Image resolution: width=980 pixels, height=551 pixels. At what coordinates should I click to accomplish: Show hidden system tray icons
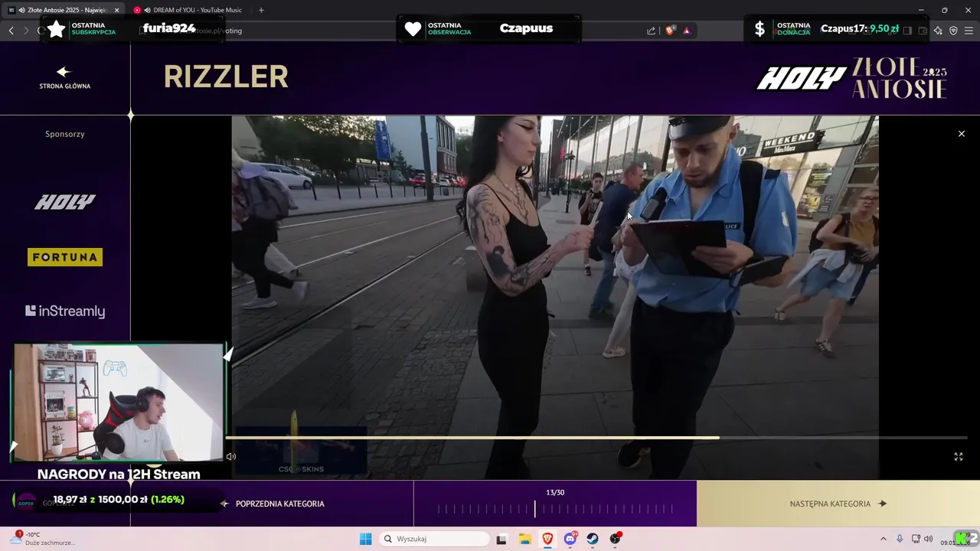tap(883, 539)
